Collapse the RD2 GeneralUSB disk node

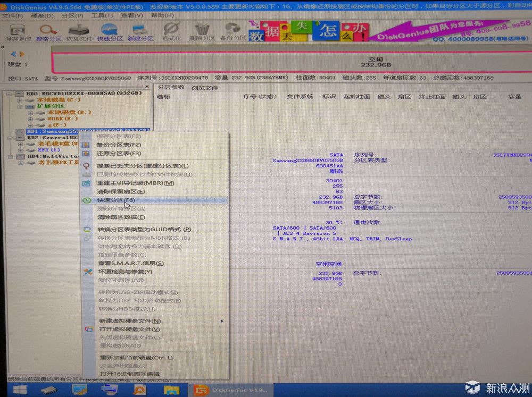(x=10, y=138)
